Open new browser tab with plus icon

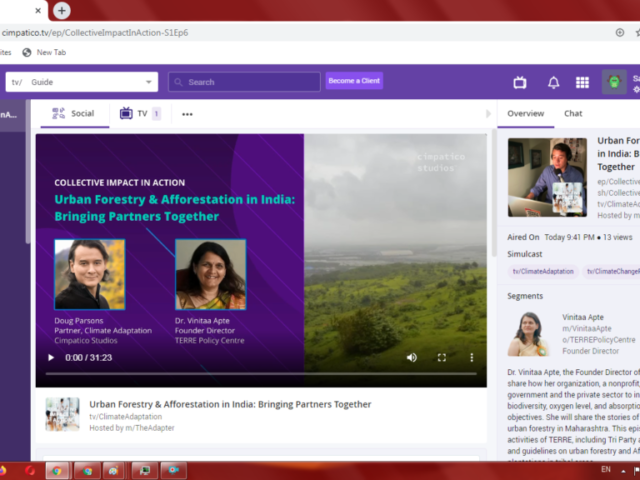coord(62,10)
